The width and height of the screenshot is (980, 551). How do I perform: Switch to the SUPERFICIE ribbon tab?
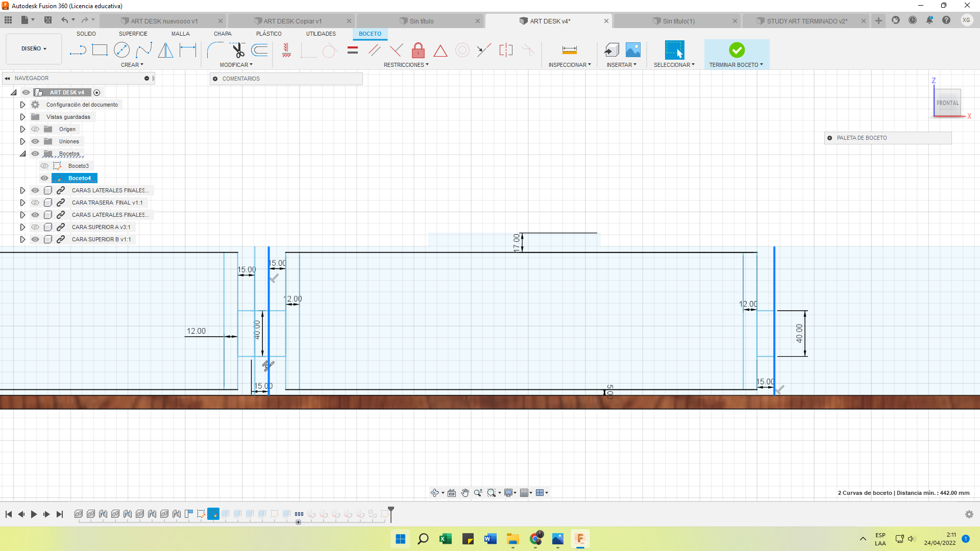pyautogui.click(x=133, y=34)
